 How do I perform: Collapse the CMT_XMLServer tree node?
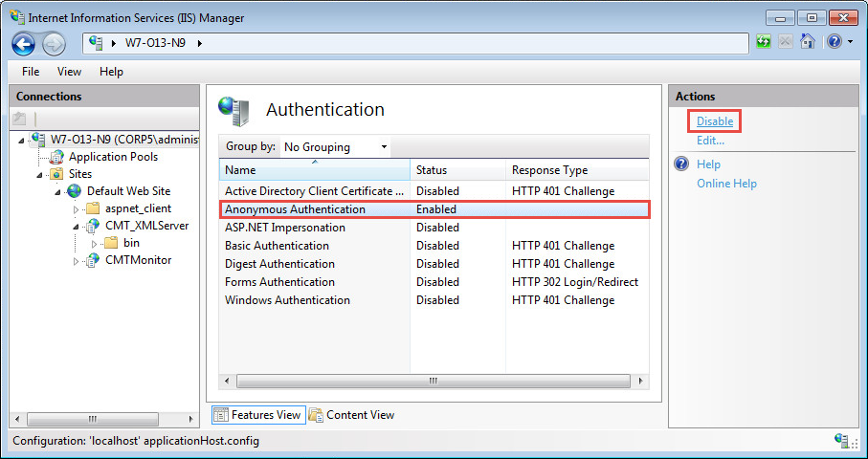(x=77, y=227)
